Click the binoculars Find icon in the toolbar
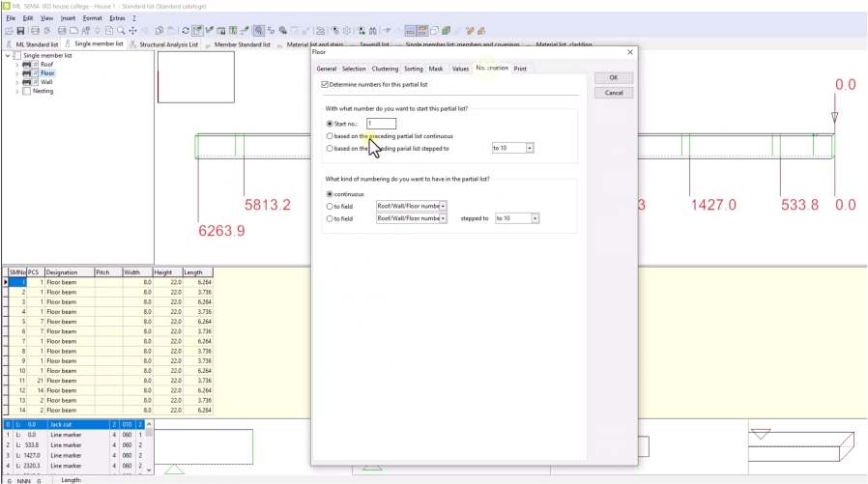Viewport: 868px width, 484px height. coord(372,31)
